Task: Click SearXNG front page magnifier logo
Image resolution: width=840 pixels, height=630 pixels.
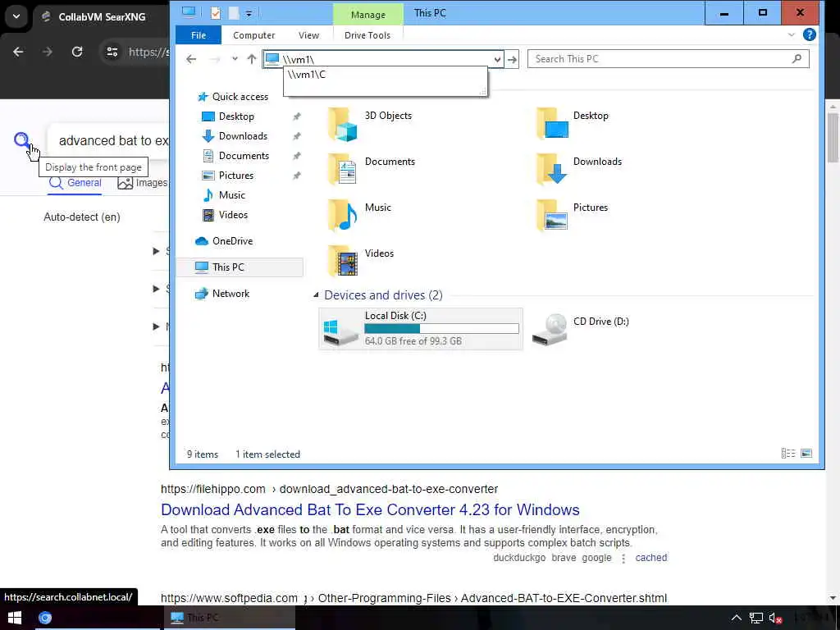Action: click(x=21, y=140)
